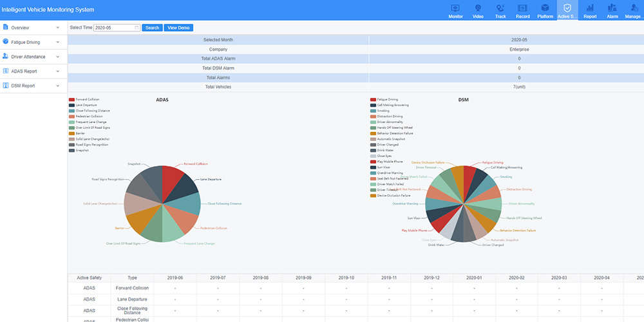Toggle Distraction Driving in the DSM legend
The width and height of the screenshot is (644, 322).
point(386,117)
